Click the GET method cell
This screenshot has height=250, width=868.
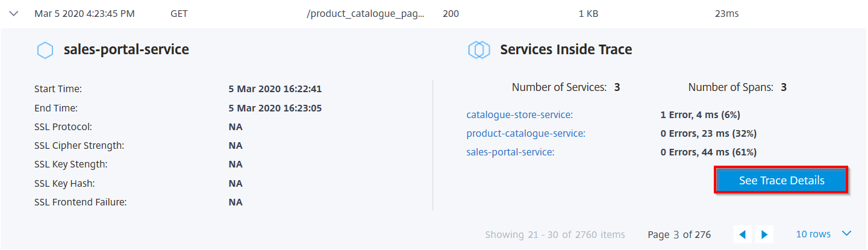point(180,14)
